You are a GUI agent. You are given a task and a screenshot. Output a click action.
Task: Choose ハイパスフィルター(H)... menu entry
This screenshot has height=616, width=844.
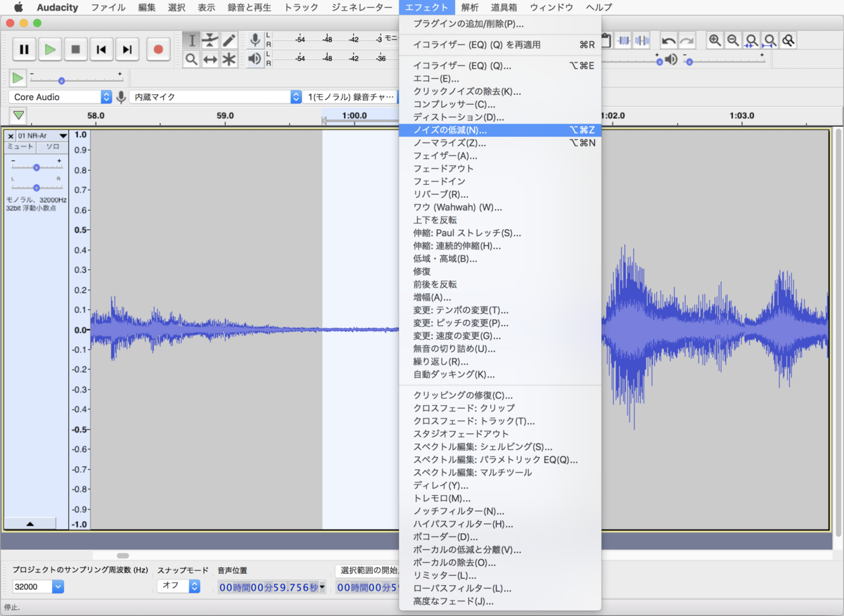pos(500,524)
